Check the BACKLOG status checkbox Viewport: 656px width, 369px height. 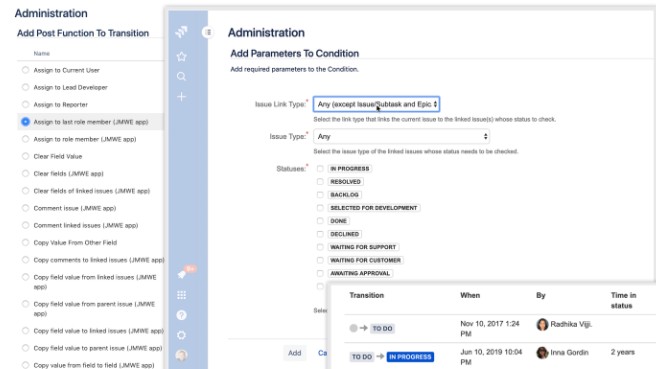click(320, 195)
